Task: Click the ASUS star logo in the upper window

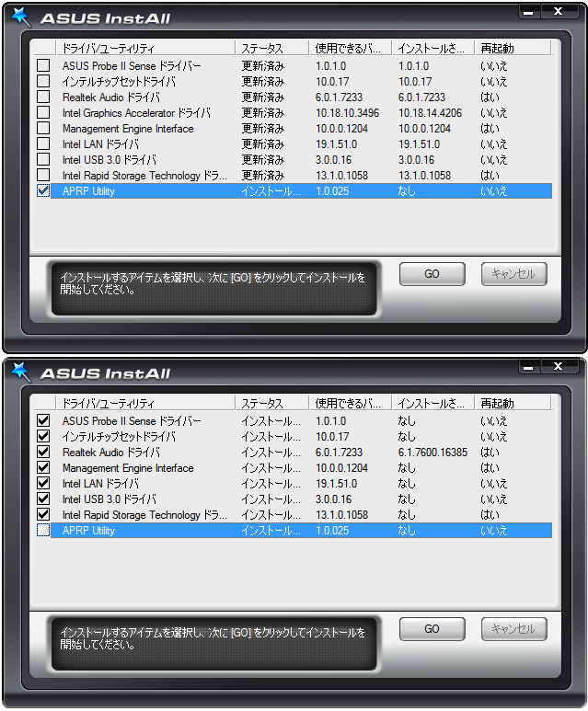Action: click(22, 17)
